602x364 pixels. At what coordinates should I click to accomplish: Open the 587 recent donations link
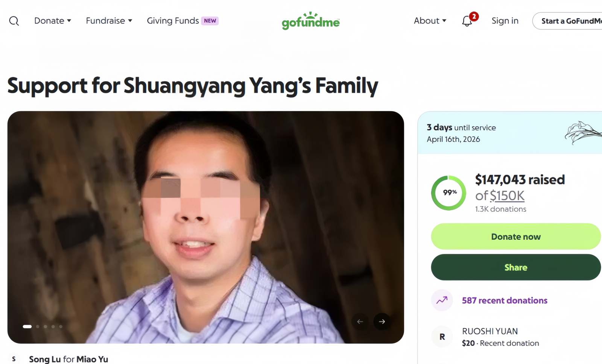505,300
